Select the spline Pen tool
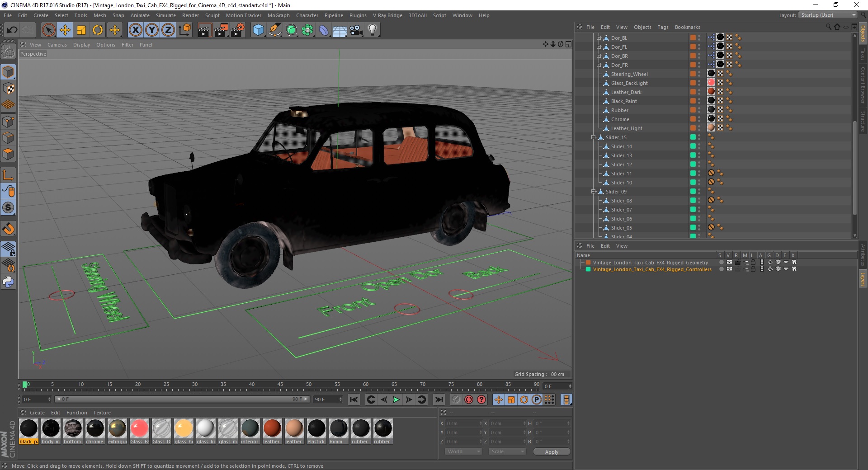Image resolution: width=868 pixels, height=470 pixels. pyautogui.click(x=275, y=30)
